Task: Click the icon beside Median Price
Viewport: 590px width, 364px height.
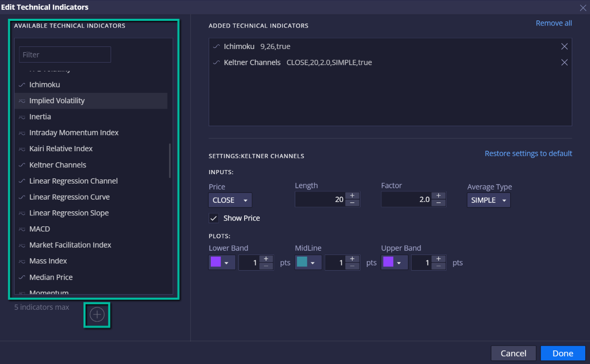Action: point(22,277)
